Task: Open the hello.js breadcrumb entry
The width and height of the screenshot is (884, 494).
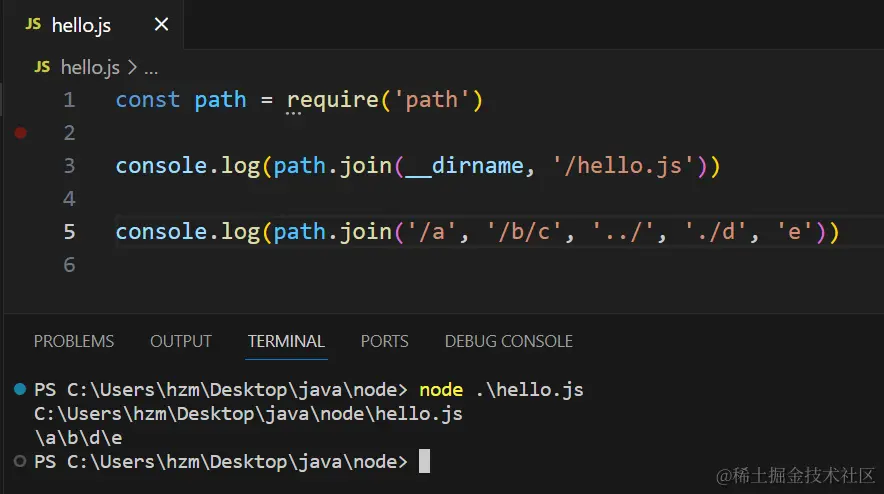Action: [x=90, y=68]
